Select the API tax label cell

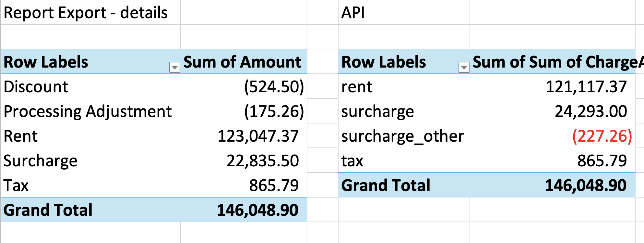click(352, 161)
